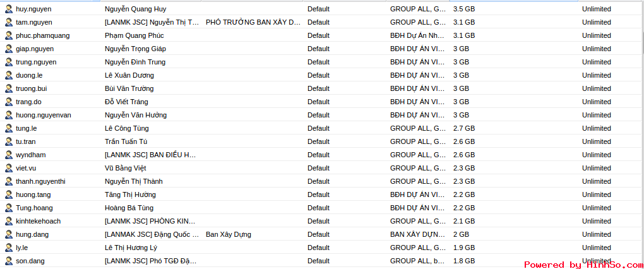Select the user icon for tam.nguyen
Screen dimensions: 644x269
pos(9,22)
